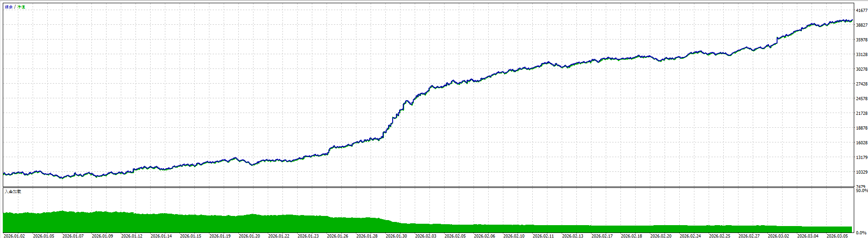Screen dimensions: 868x238
Task: Click the 2026.01.28 date label
Action: 367,236
